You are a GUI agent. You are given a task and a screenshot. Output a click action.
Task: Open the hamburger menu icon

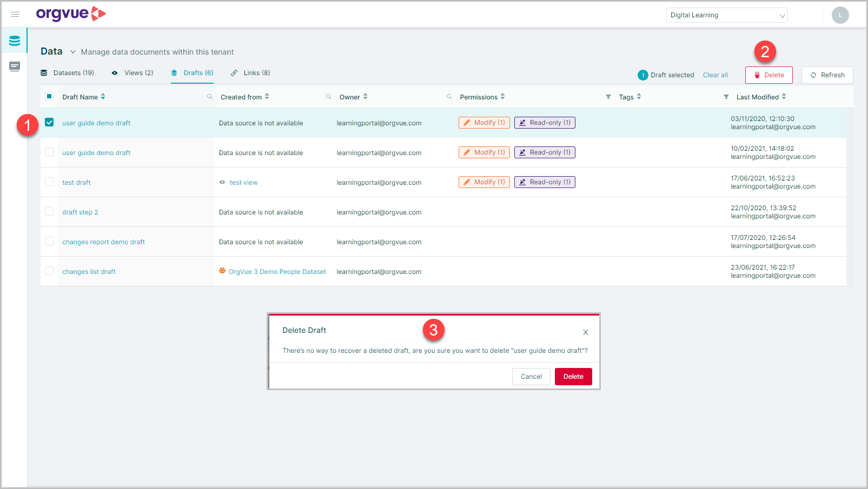click(15, 15)
